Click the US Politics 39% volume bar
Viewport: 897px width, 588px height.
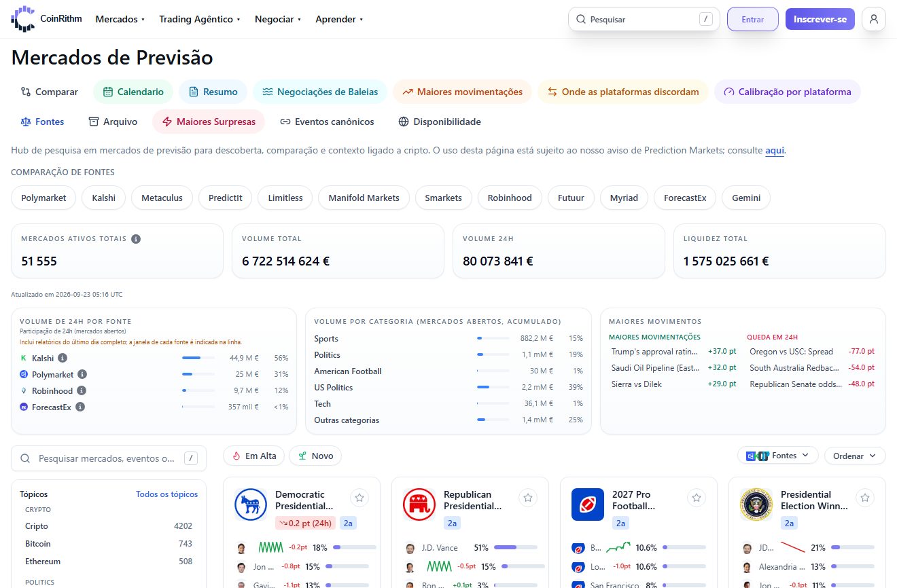pos(493,388)
